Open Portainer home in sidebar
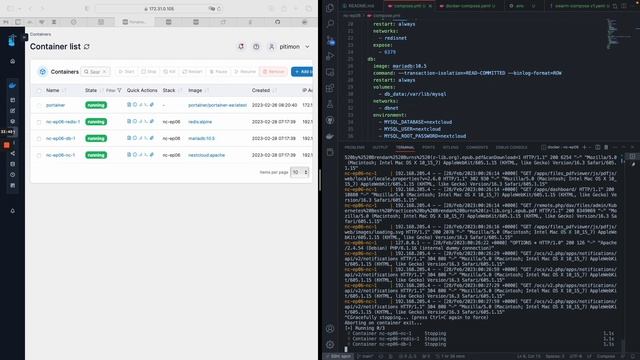 (x=13, y=61)
